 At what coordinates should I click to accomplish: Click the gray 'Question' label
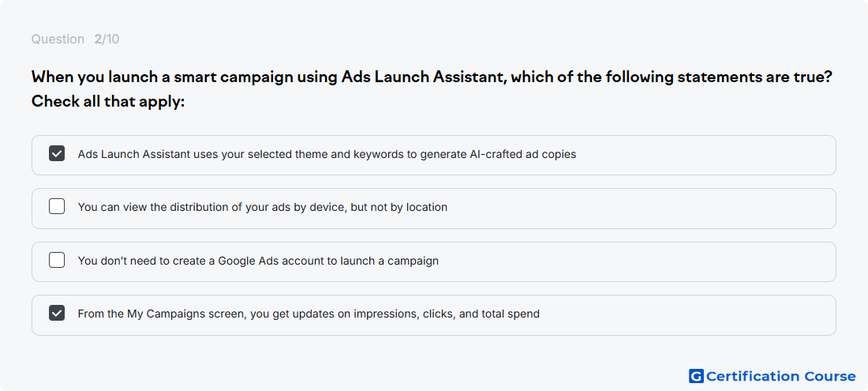click(58, 39)
